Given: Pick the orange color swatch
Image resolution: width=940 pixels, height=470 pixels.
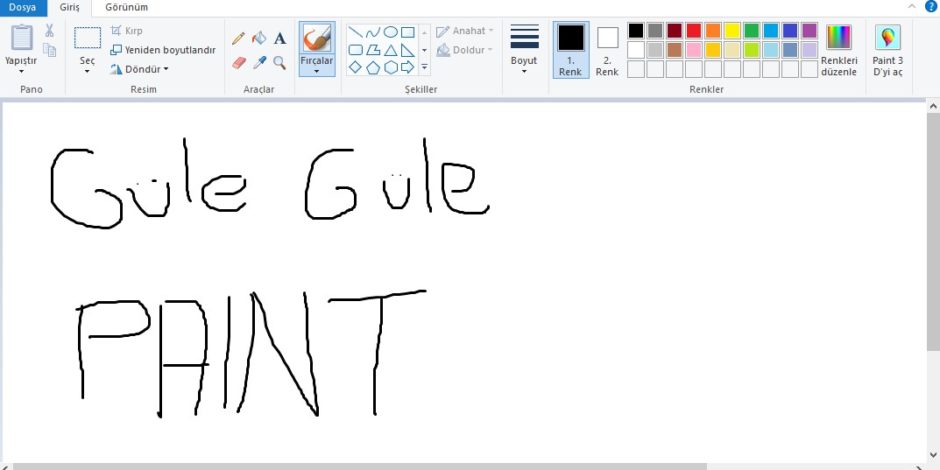Looking at the screenshot, I should [713, 31].
